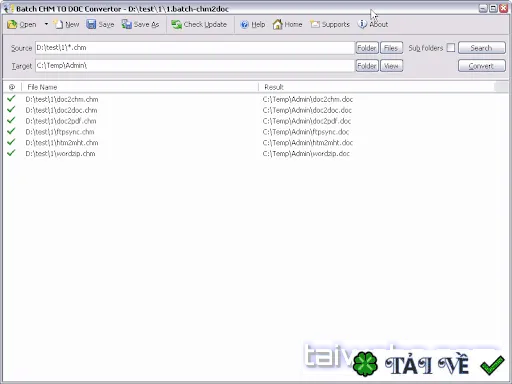Select the row D:\test\1\wordzip.chm
The image size is (512, 384).
tap(60, 154)
